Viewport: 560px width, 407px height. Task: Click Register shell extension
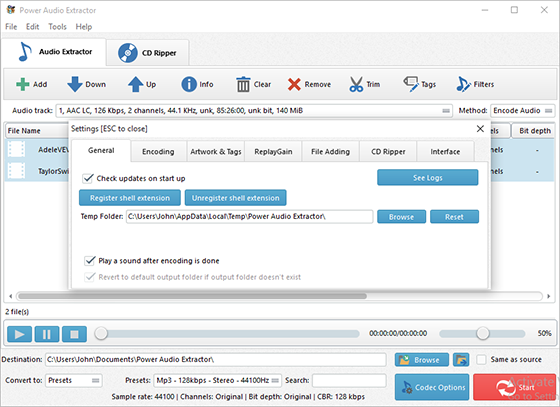coord(130,198)
